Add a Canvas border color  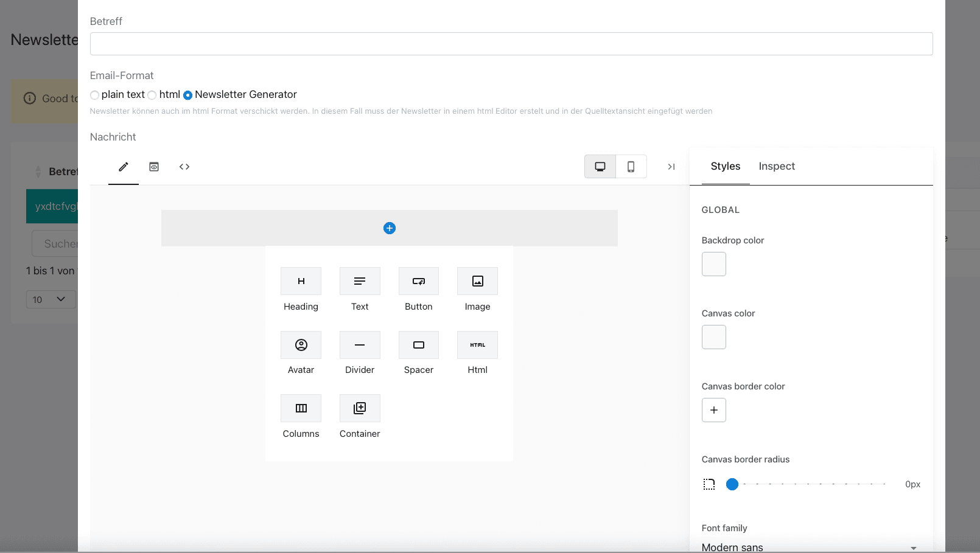[714, 410]
